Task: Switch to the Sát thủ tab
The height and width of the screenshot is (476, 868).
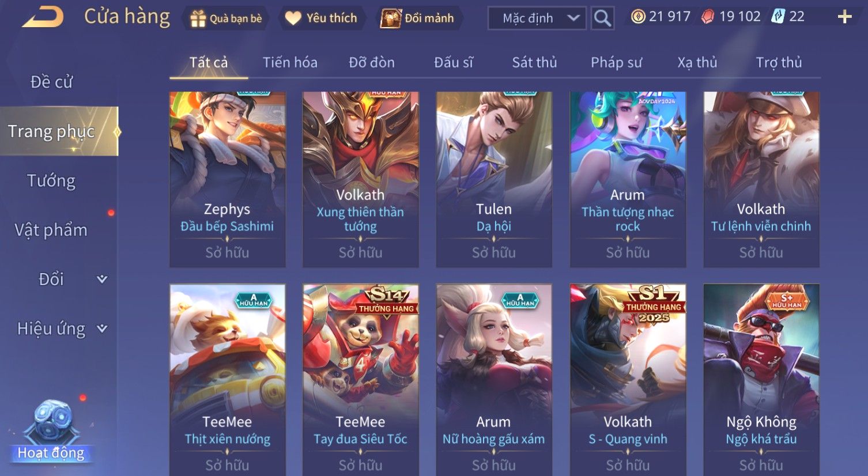Action: [x=534, y=62]
